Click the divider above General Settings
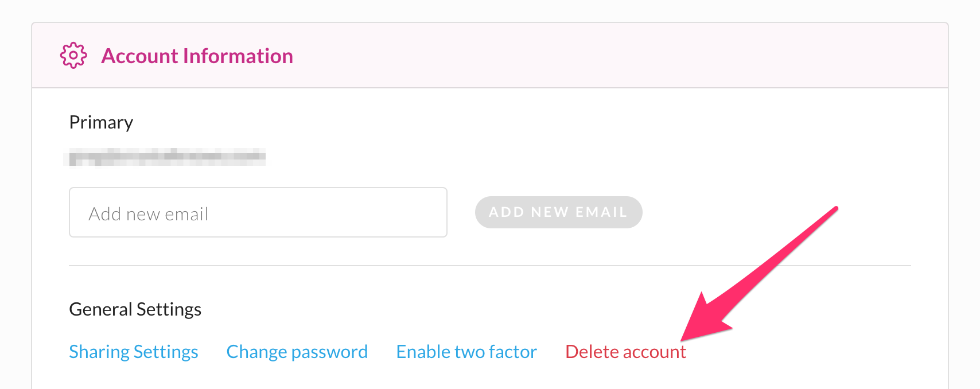Screen dimensions: 980x389 pos(490,266)
